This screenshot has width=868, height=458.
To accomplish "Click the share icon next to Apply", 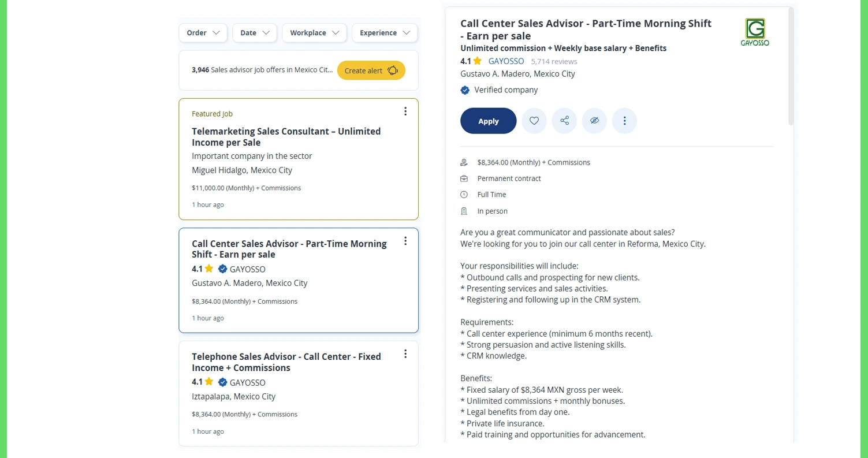I will [564, 121].
